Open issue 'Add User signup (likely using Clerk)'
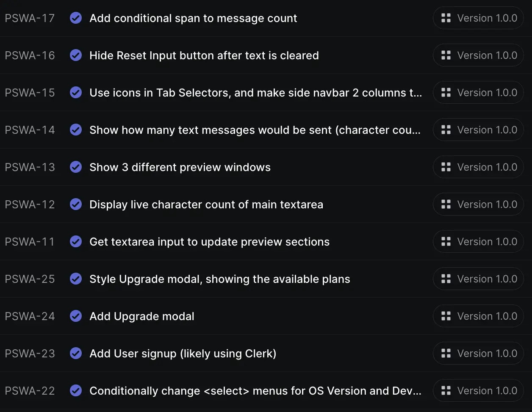Screen dimensions: 532x412 183,354
